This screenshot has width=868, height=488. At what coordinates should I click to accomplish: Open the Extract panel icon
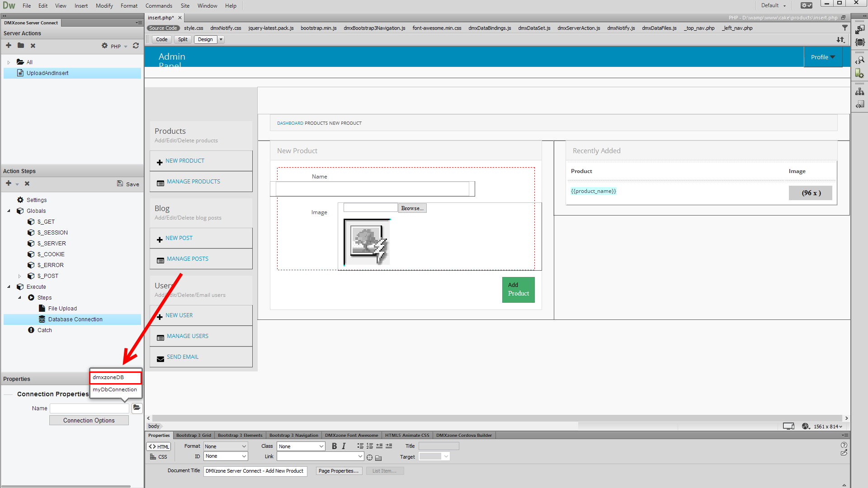point(860,30)
